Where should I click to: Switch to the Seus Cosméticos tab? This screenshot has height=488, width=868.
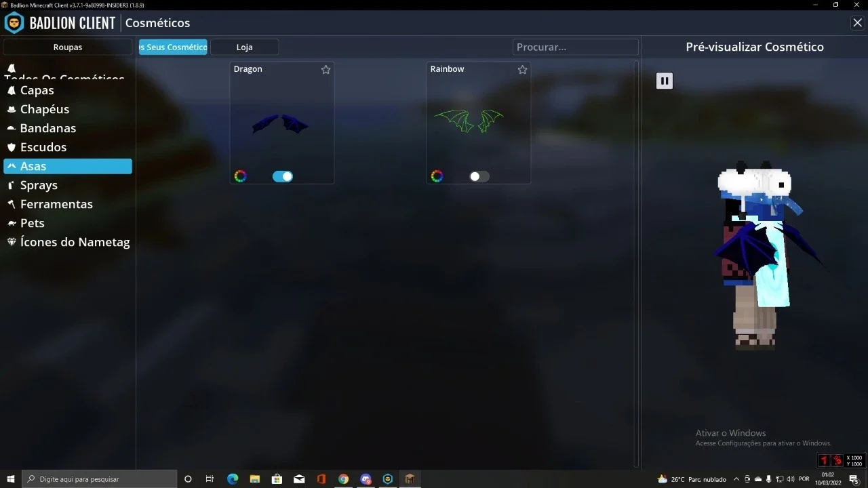coord(173,47)
